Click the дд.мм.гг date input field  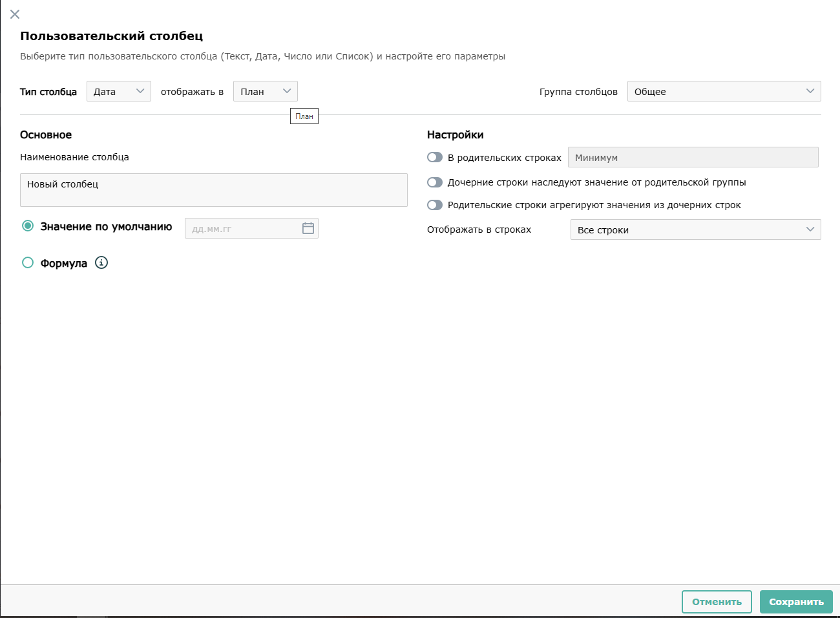point(242,228)
